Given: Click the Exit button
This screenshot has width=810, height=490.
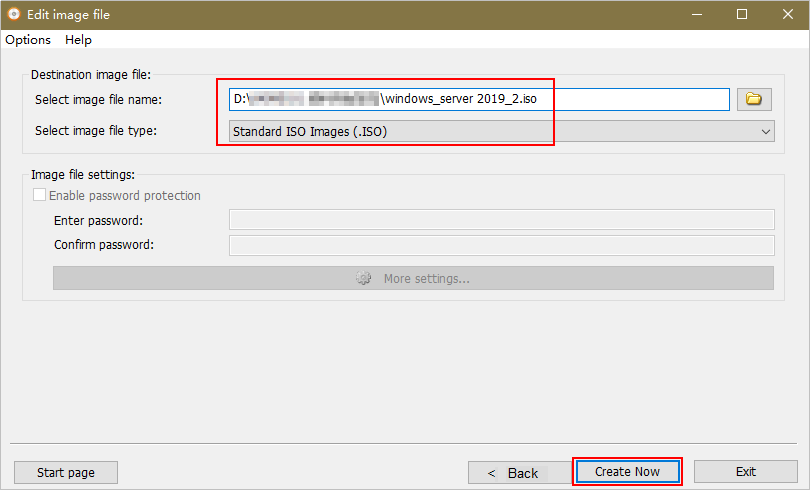Looking at the screenshot, I should tap(745, 472).
